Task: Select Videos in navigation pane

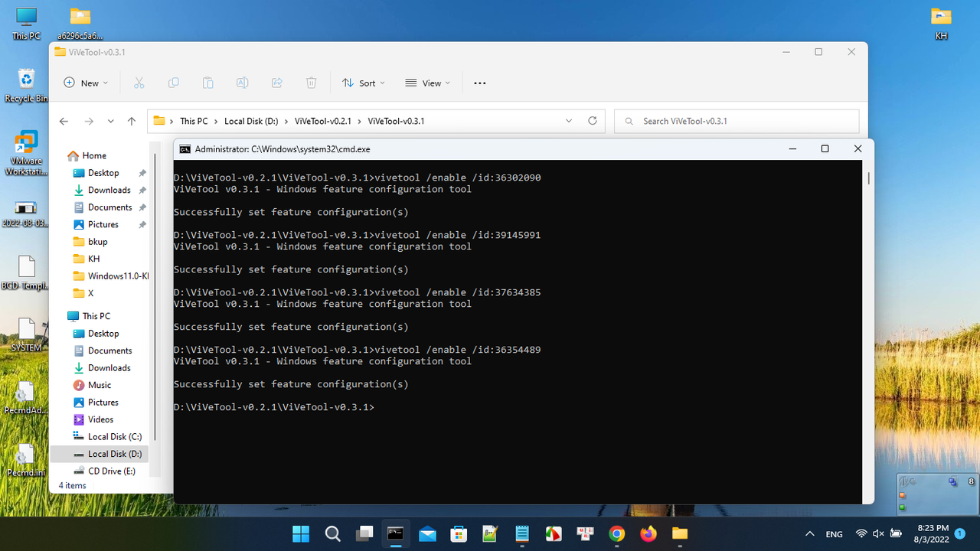Action: [x=102, y=419]
